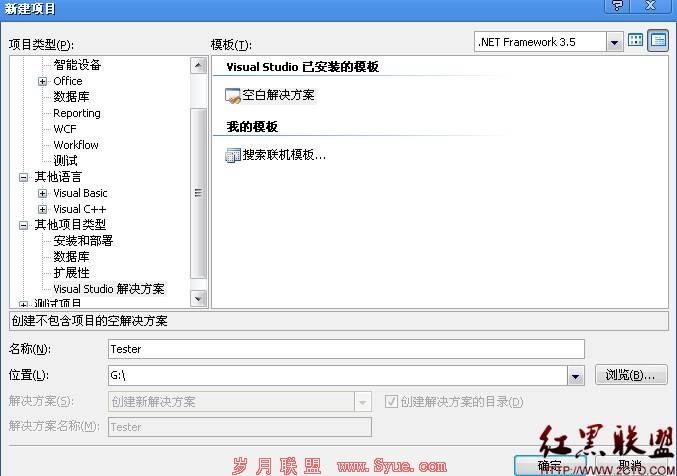
Task: Click the help question mark button
Action: tap(617, 6)
